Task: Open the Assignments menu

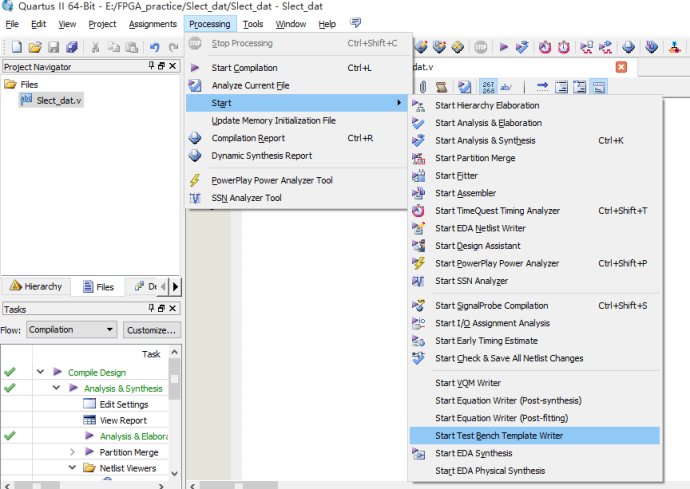Action: 153,24
